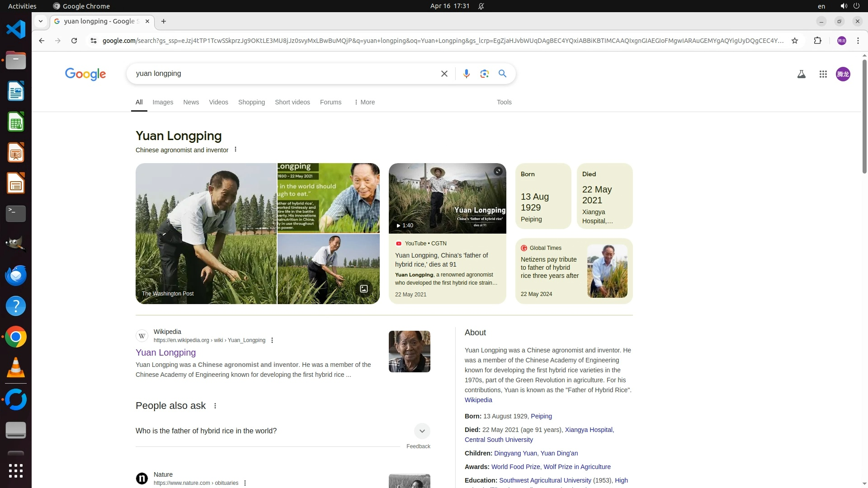Screen dimensions: 868x488
Task: Bookmark this page with star icon
Action: tap(794, 41)
